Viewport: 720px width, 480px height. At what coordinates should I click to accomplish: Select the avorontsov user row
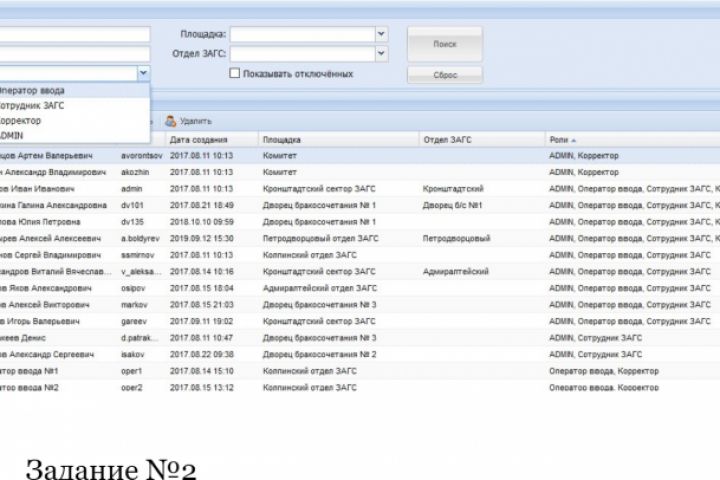tap(360, 156)
